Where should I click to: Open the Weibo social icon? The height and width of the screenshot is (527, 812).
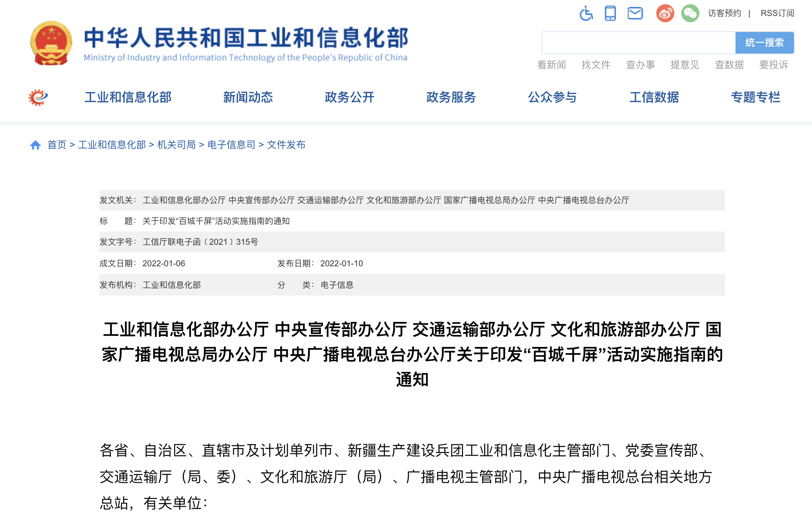pyautogui.click(x=665, y=14)
